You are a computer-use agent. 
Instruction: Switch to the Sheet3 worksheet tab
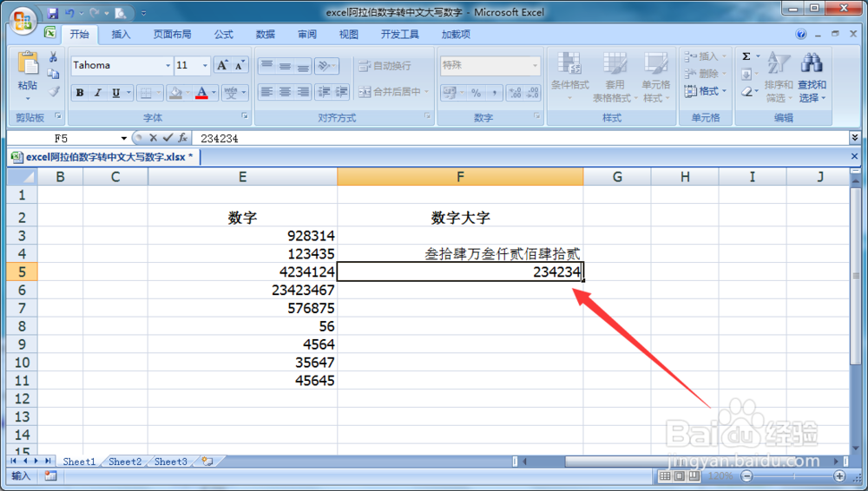click(x=170, y=462)
